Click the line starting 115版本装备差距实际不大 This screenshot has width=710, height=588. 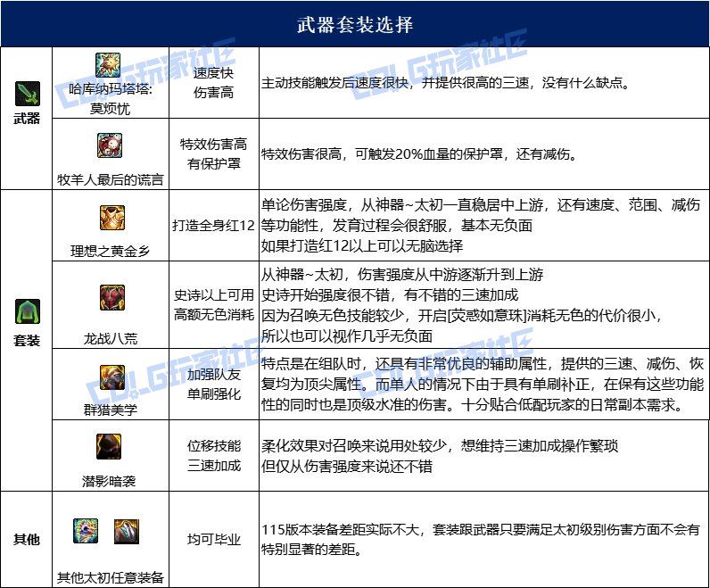click(481, 530)
